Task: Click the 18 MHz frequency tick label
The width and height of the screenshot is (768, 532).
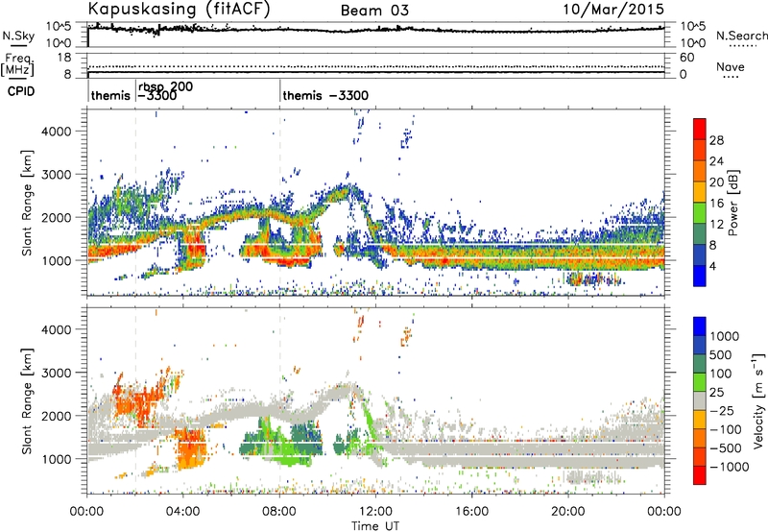Action: [x=64, y=58]
